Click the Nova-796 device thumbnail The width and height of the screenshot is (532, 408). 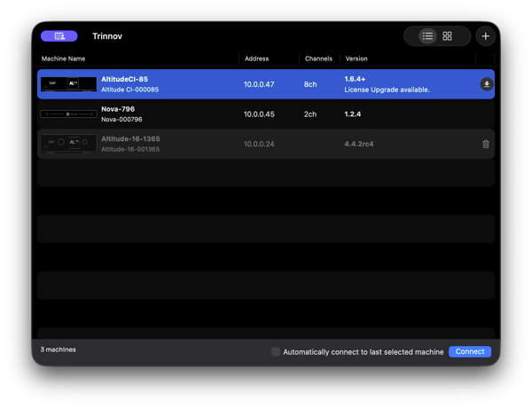pyautogui.click(x=68, y=114)
